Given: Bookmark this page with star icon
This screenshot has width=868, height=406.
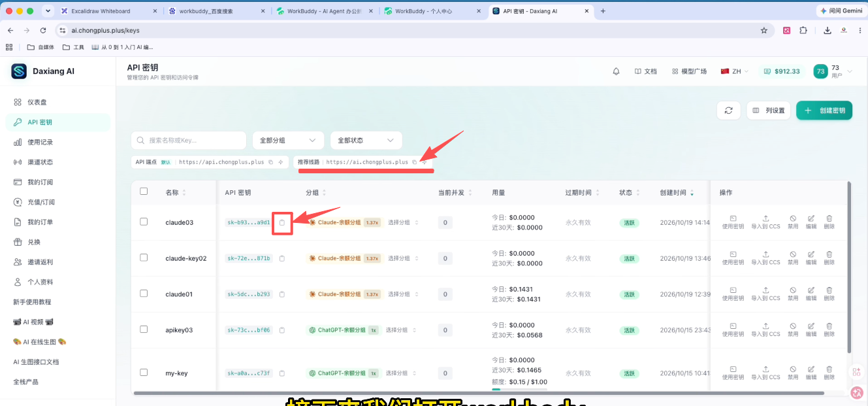Looking at the screenshot, I should (764, 30).
